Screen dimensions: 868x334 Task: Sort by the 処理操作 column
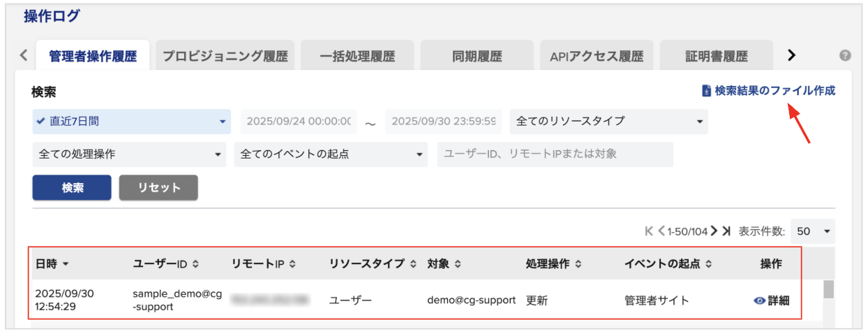(x=554, y=263)
